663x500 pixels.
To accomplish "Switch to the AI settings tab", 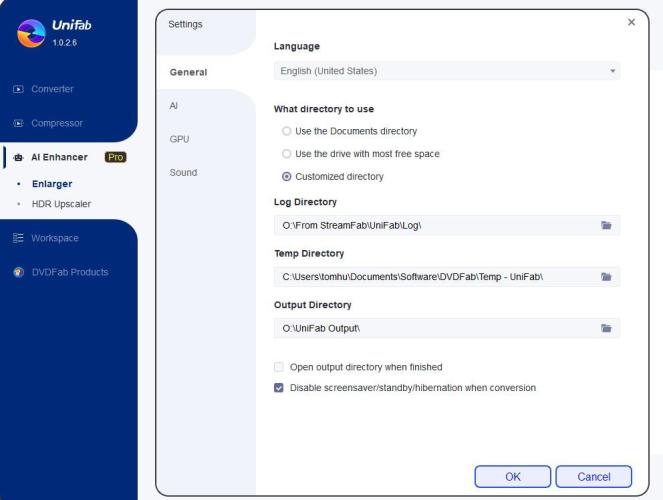I will coord(173,106).
